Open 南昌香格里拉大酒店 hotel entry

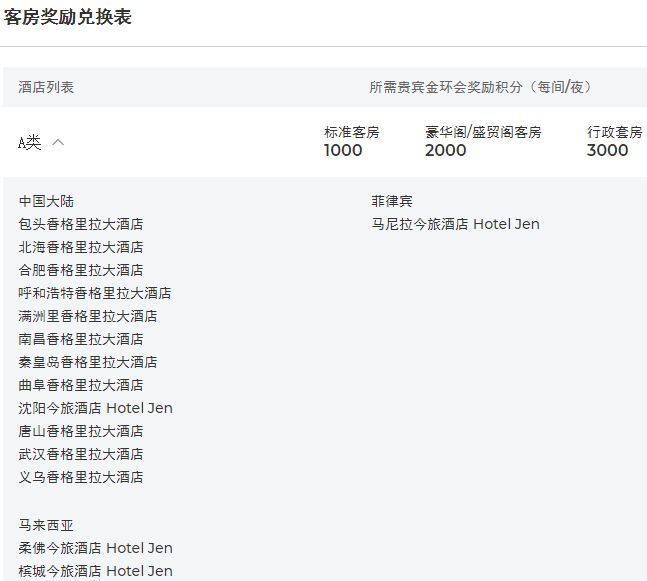pos(81,339)
